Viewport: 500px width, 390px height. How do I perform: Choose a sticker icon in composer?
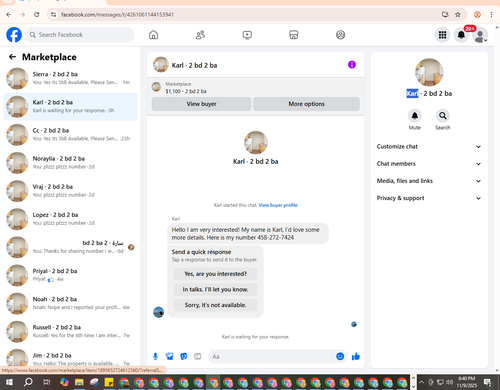coord(184,357)
